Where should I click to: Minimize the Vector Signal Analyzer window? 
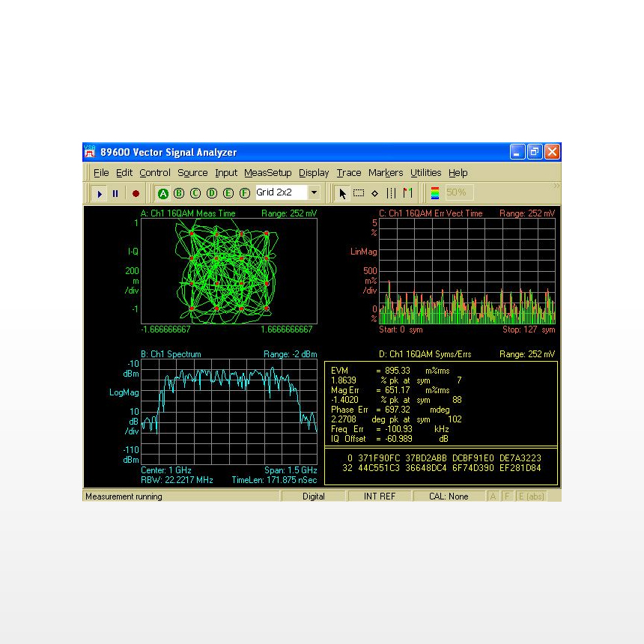[x=517, y=152]
